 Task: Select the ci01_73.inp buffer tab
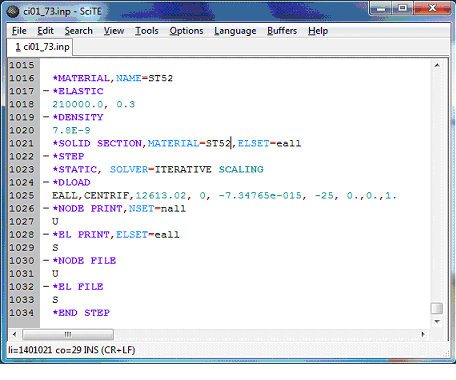(40, 47)
